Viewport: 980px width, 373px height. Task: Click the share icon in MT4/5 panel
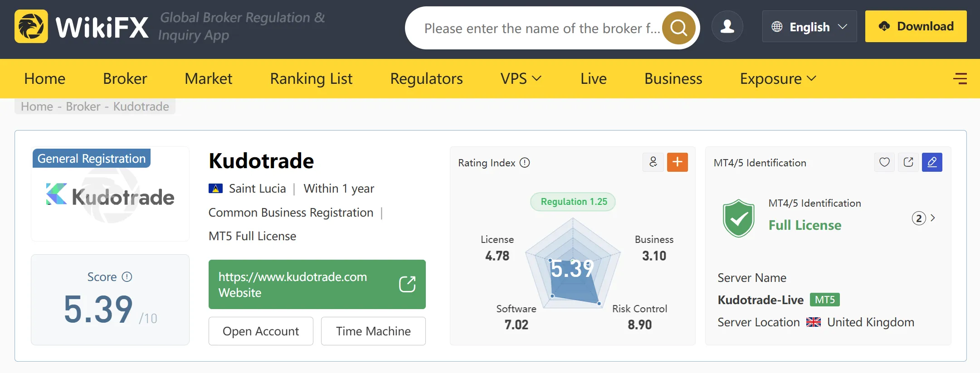pyautogui.click(x=908, y=162)
